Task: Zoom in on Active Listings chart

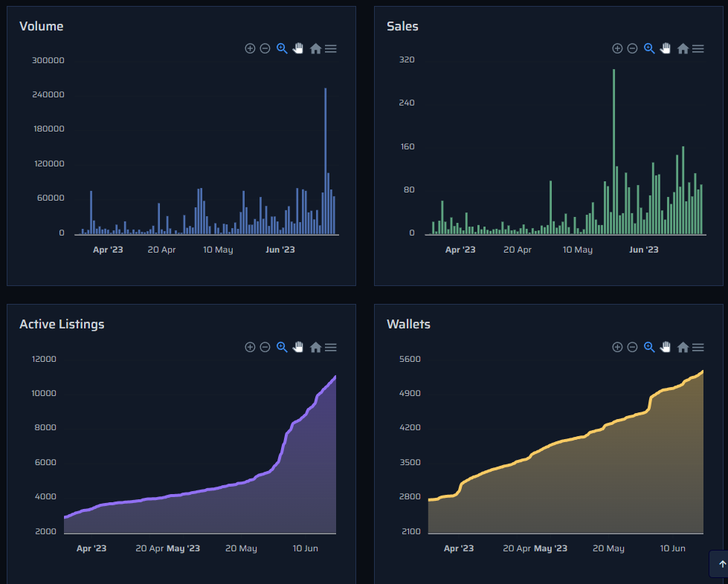Action: (250, 347)
